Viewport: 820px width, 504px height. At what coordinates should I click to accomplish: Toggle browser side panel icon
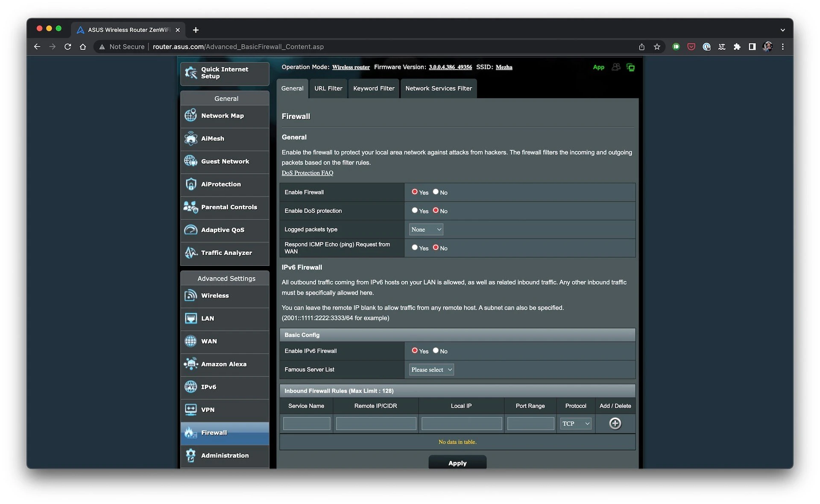(752, 47)
